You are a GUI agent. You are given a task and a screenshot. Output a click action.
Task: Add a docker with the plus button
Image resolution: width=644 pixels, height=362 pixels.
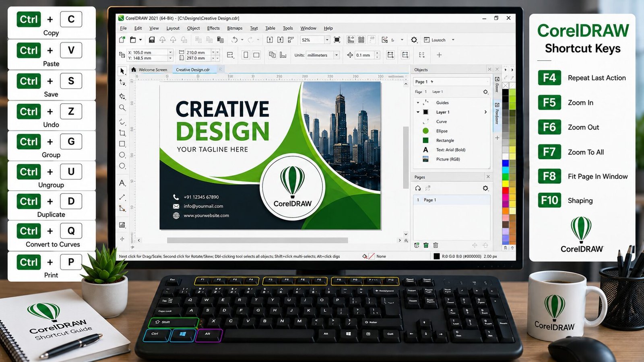[x=497, y=138]
